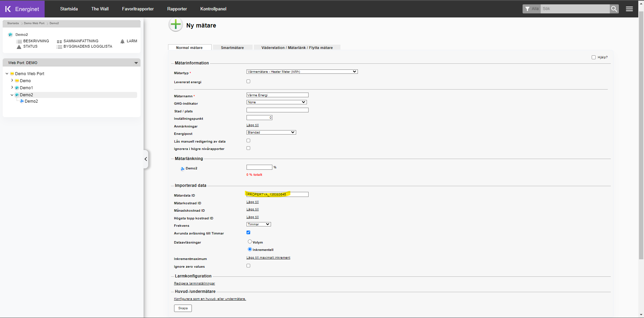The height and width of the screenshot is (318, 644).
Task: Collapse the left sidebar with arrow handle
Action: point(146,159)
